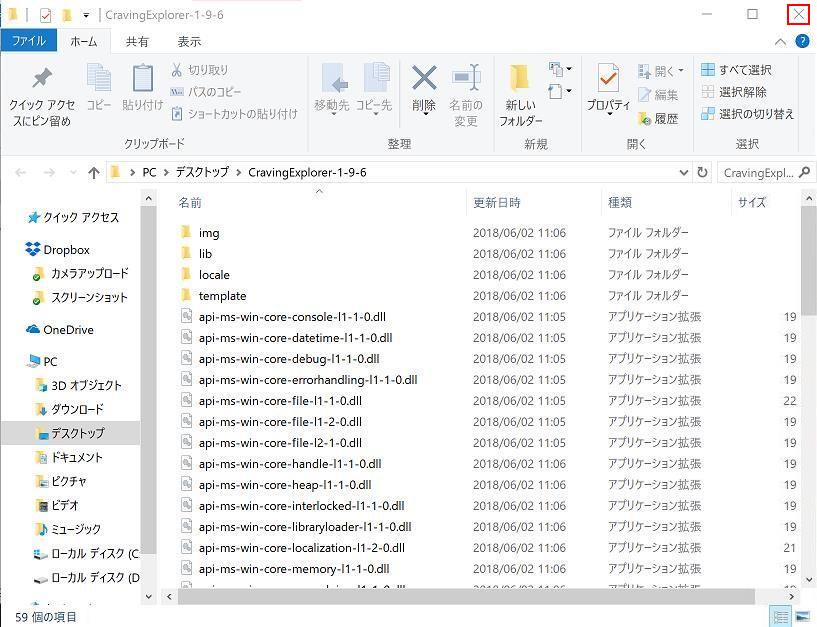Click the Back navigation arrow
The image size is (817, 627).
point(21,173)
